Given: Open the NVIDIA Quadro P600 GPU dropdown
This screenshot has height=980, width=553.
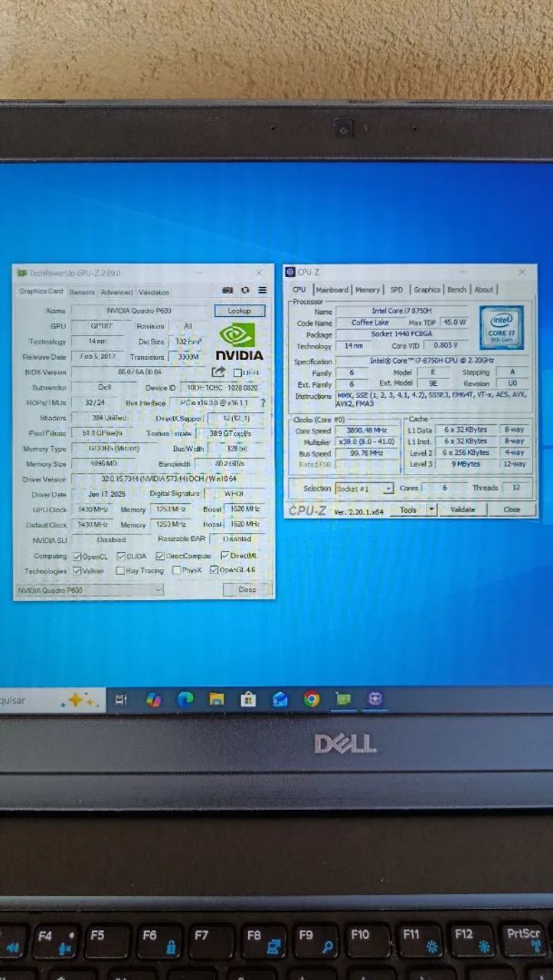Looking at the screenshot, I should click(90, 590).
